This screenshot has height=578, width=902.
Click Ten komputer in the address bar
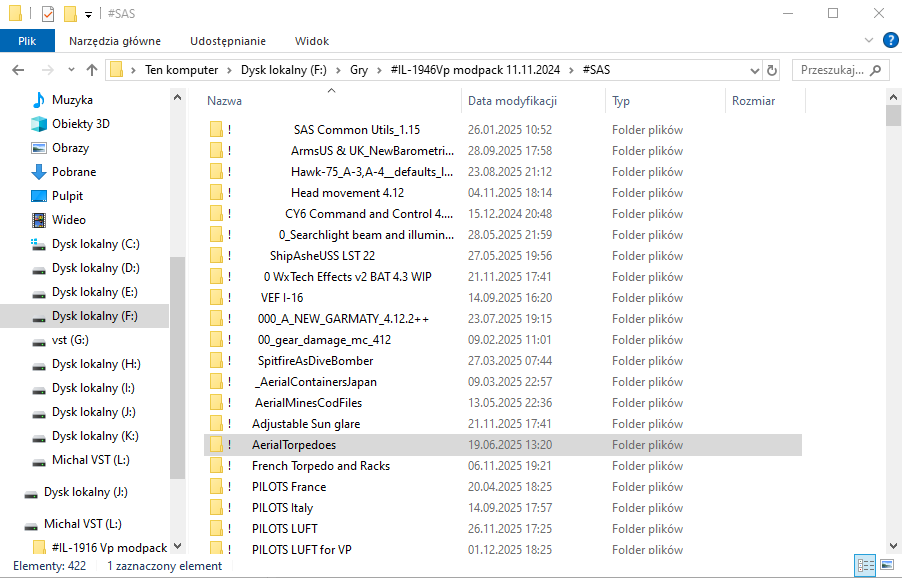(x=181, y=70)
